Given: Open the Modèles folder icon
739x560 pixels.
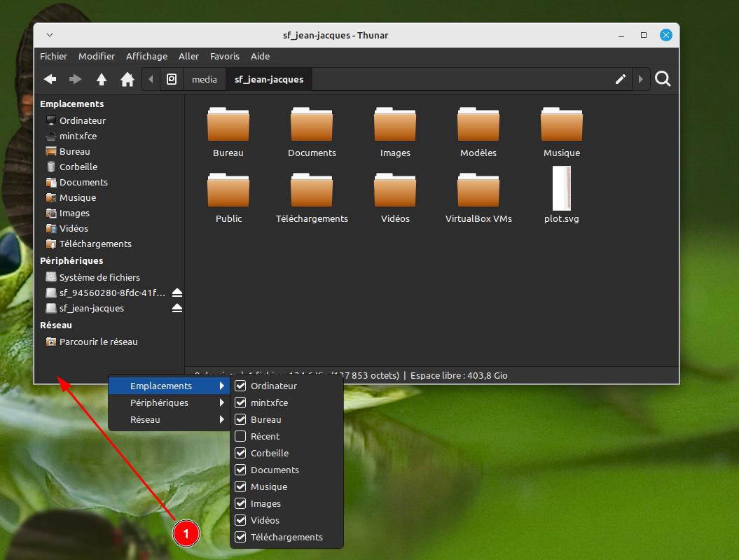Looking at the screenshot, I should pyautogui.click(x=478, y=125).
